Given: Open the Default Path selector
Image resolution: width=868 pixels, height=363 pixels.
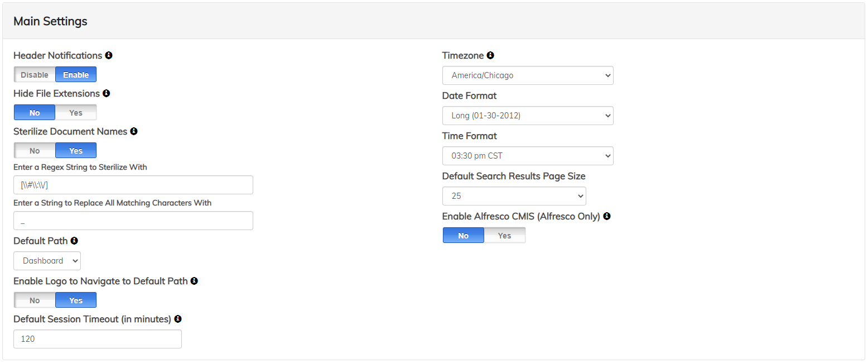Looking at the screenshot, I should (x=47, y=261).
